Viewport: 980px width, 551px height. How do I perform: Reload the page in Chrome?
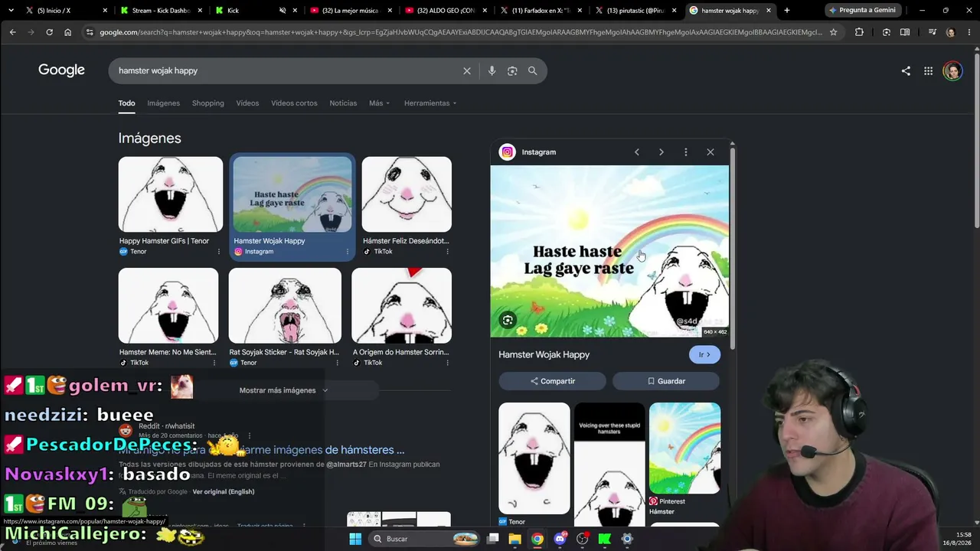(x=49, y=32)
